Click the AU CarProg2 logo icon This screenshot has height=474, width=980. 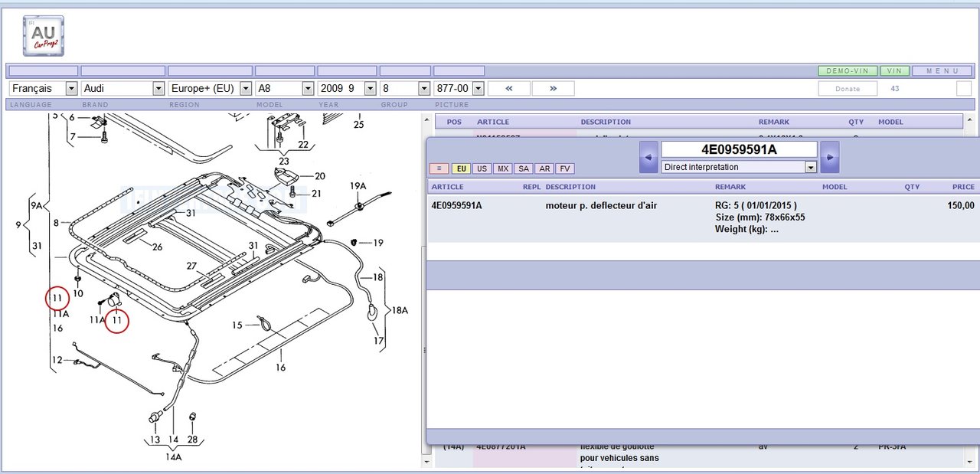click(x=44, y=36)
